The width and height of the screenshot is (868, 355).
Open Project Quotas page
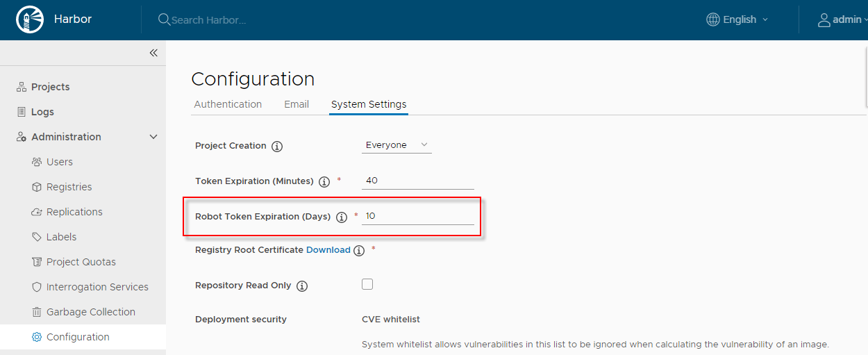point(83,262)
